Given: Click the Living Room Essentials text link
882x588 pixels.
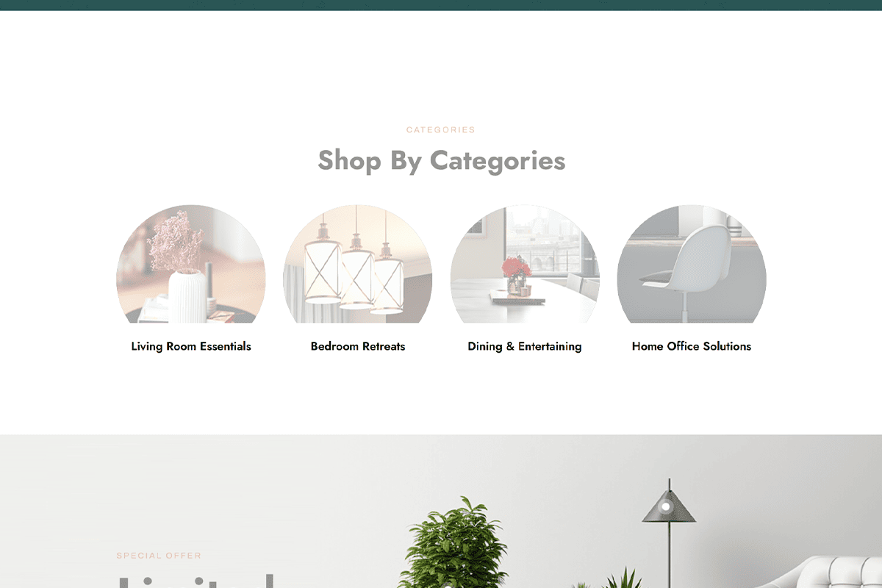Looking at the screenshot, I should (191, 346).
